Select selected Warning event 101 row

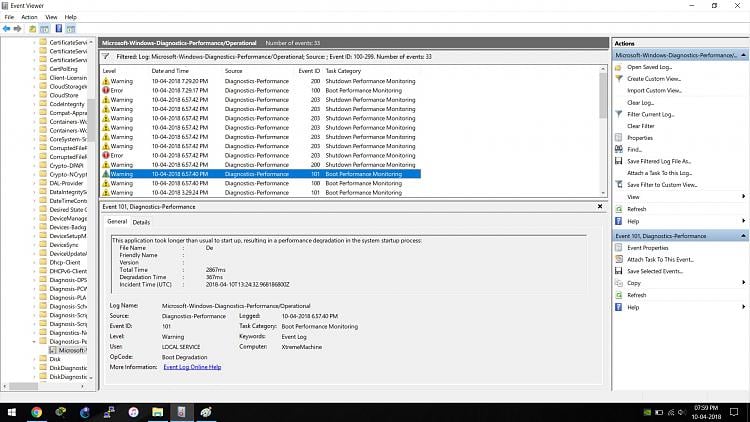tap(261, 174)
